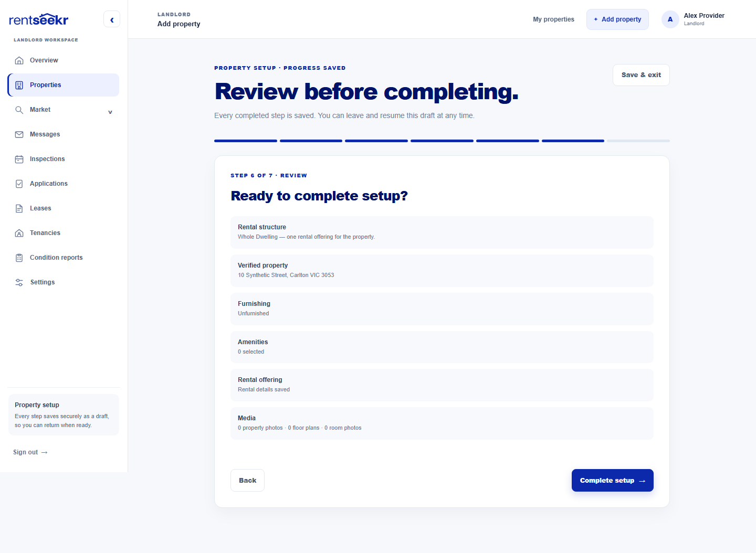Sign out of the landlord workspace
This screenshot has height=553, width=756.
click(x=30, y=452)
